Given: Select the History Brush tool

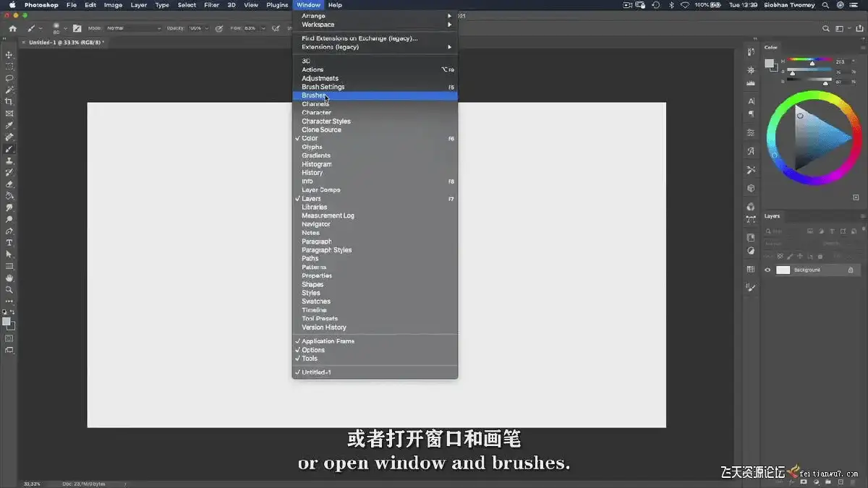Looking at the screenshot, I should tap(9, 172).
